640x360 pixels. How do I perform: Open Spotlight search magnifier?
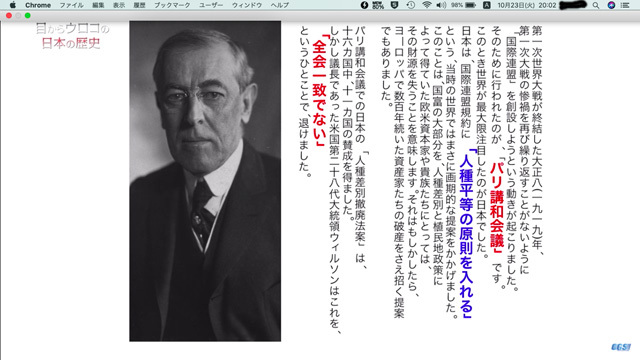(596, 5)
